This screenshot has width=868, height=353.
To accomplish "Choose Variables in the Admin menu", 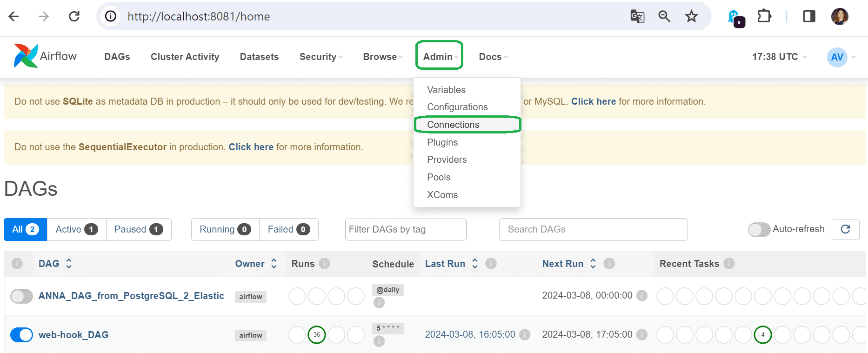I will coord(446,90).
